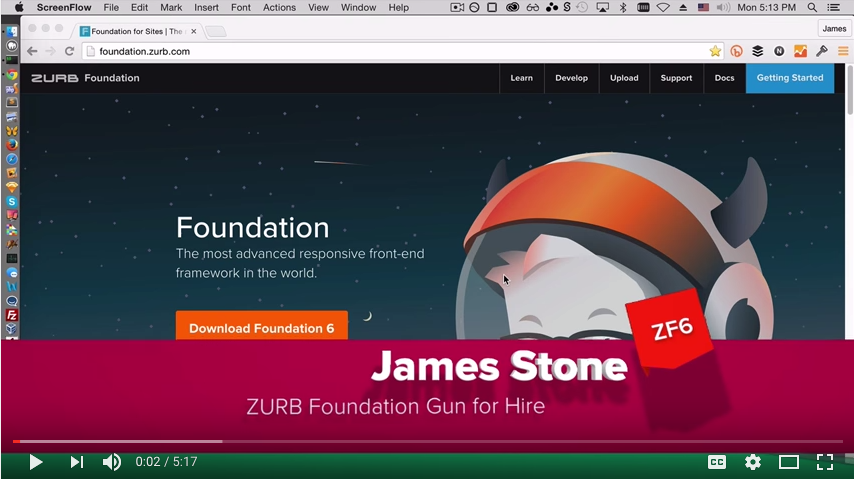
Task: Mute the video volume
Action: point(112,462)
